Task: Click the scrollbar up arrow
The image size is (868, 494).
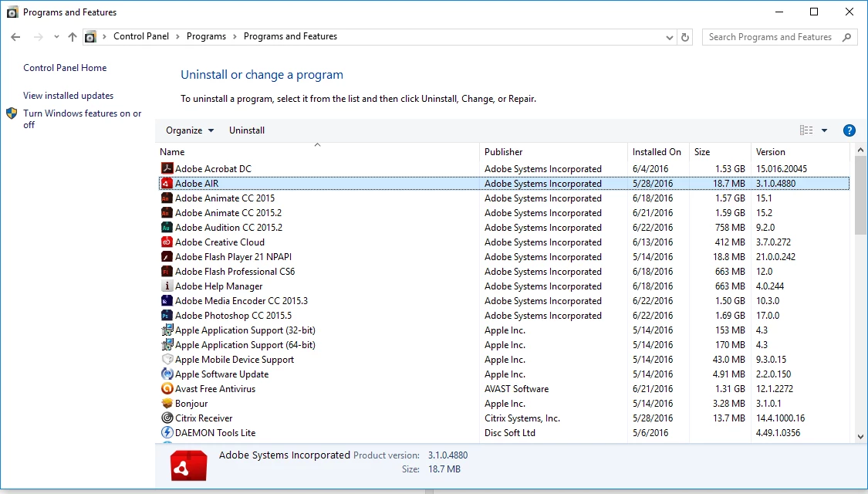Action: point(860,150)
